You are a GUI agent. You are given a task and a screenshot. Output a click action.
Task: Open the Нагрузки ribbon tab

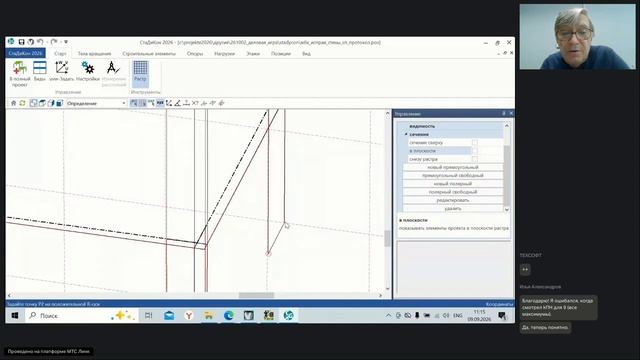(224, 53)
